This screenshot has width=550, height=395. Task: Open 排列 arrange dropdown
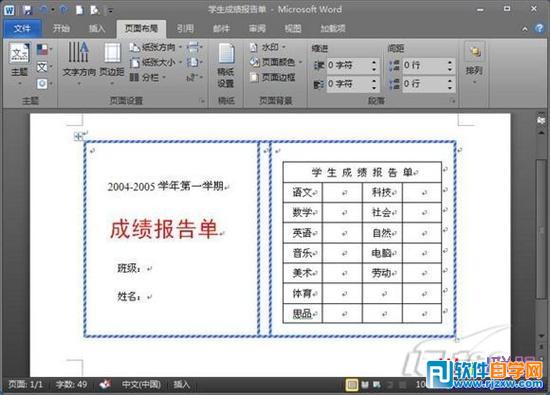pos(474,63)
